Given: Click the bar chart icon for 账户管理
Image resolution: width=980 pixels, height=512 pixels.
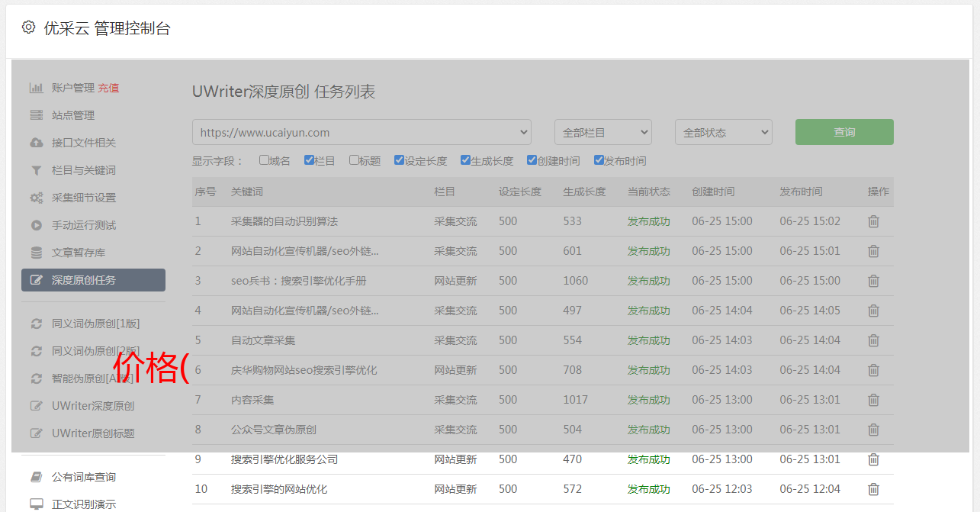Looking at the screenshot, I should (x=36, y=88).
